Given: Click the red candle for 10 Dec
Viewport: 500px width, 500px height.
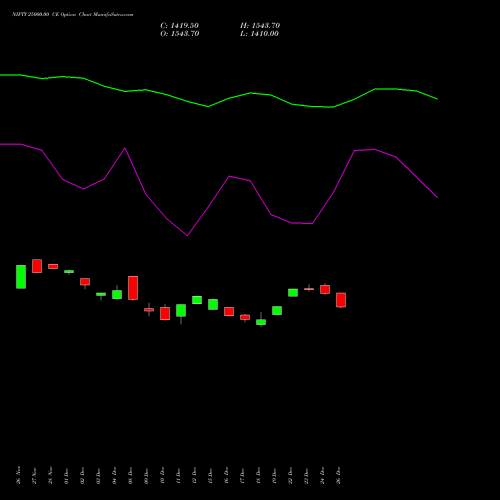Looking at the screenshot, I should 165,313.
